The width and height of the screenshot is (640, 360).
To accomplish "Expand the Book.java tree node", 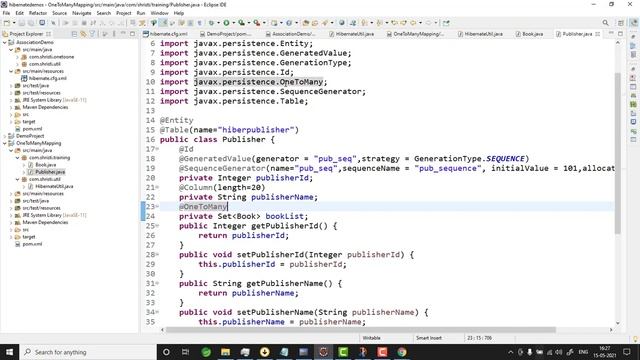I will 24,165.
